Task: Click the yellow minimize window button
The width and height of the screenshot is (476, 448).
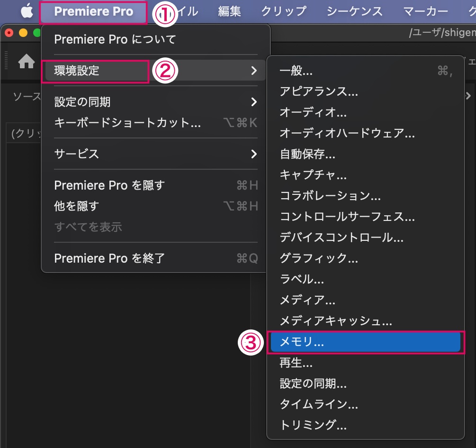Action: [x=23, y=33]
